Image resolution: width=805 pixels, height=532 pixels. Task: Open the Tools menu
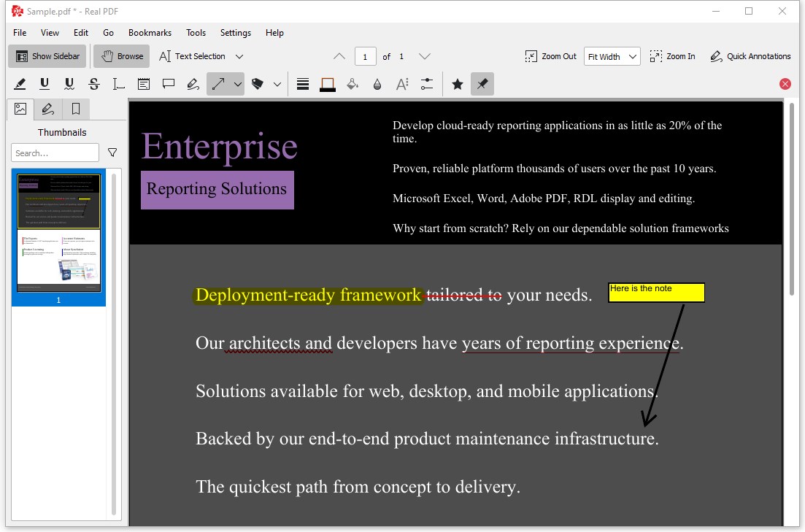click(196, 32)
